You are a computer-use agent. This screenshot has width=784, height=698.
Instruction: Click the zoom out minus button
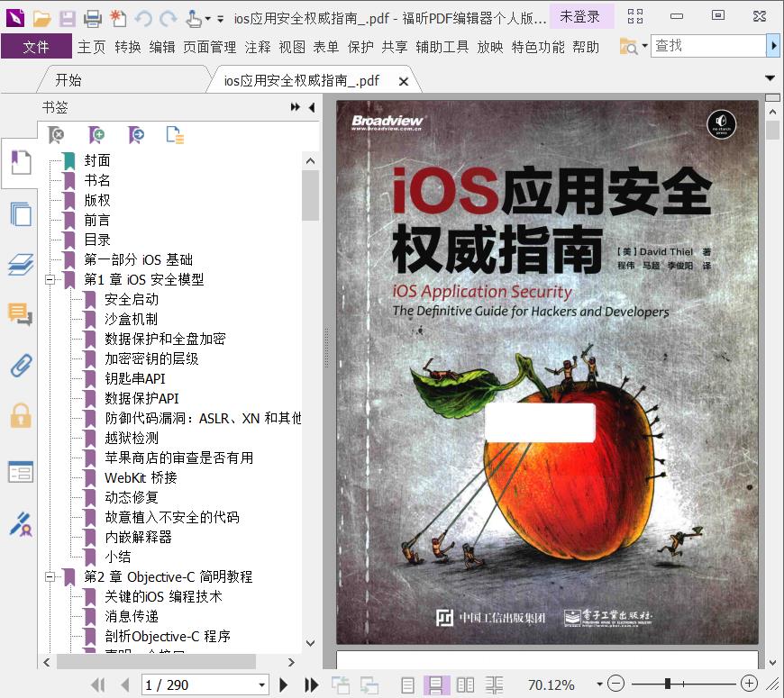coord(615,684)
